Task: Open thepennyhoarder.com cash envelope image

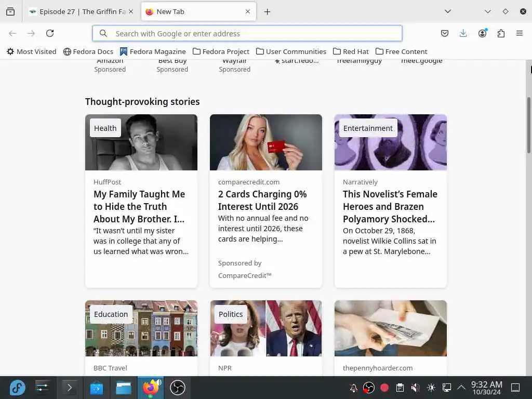Action: point(391,328)
